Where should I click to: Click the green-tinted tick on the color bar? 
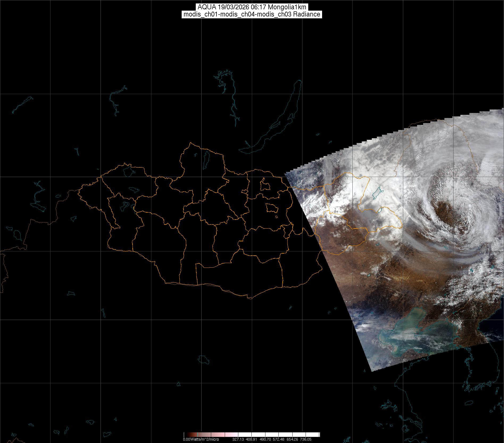198,435
